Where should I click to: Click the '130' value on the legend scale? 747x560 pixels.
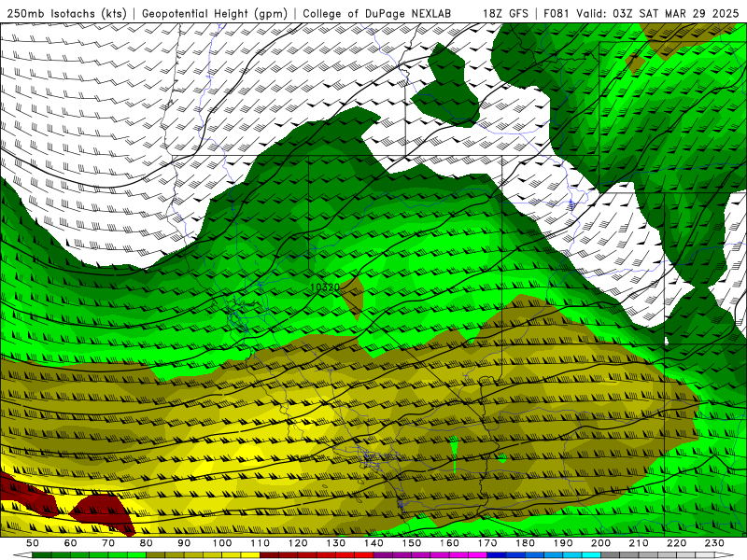[336, 543]
